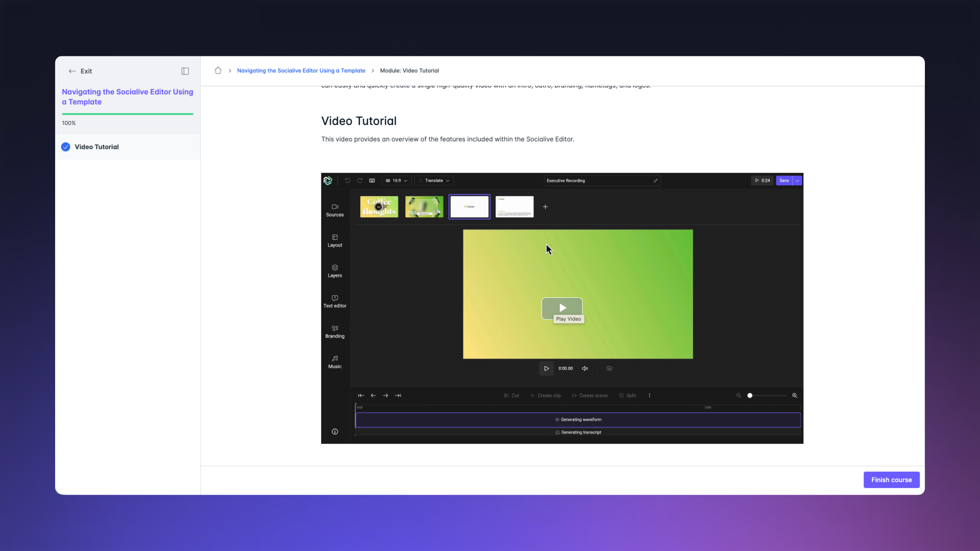
Task: Open the Branding panel
Action: coord(334,331)
